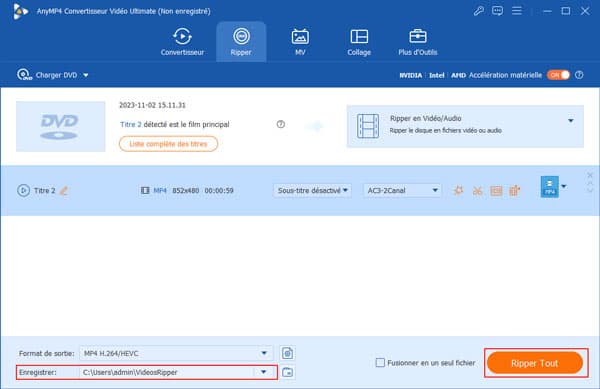Move Titre 2 down arrow
This screenshot has width=600, height=389.
pos(590,190)
